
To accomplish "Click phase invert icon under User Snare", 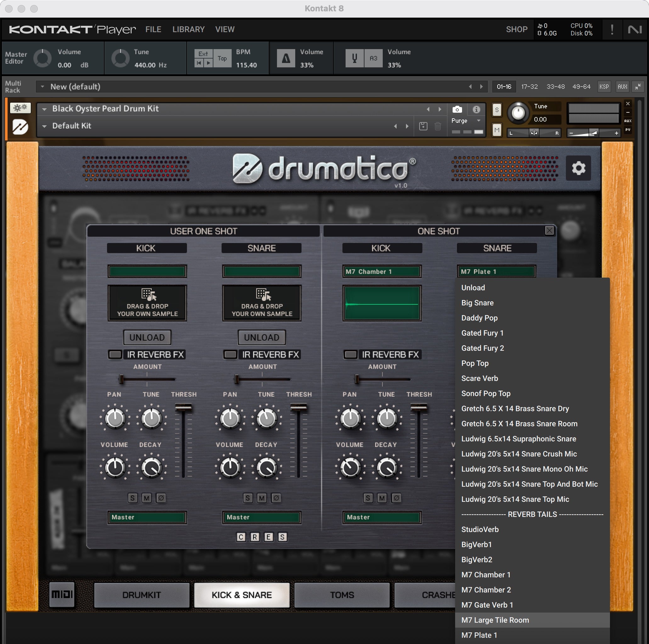I will (276, 498).
